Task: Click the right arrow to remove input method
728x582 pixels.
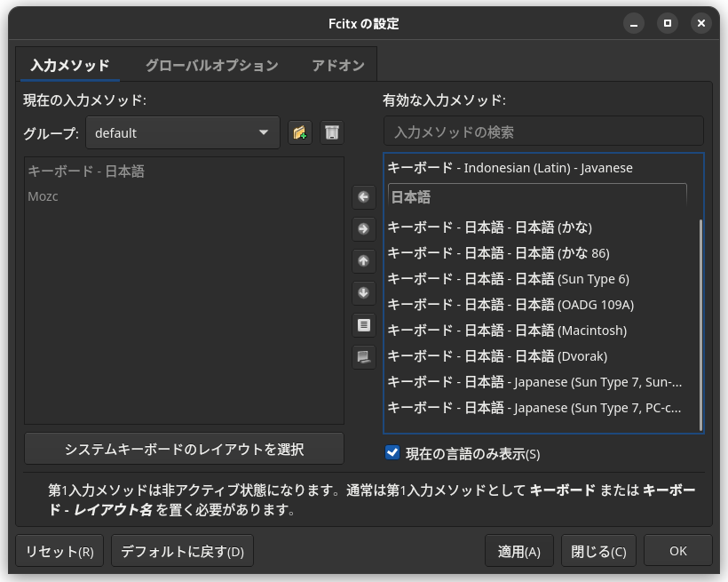Action: [x=363, y=229]
